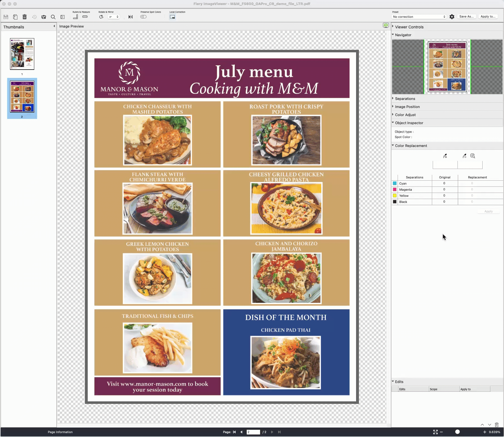The image size is (504, 437).
Task: Select the measure ruler tool
Action: (x=85, y=17)
